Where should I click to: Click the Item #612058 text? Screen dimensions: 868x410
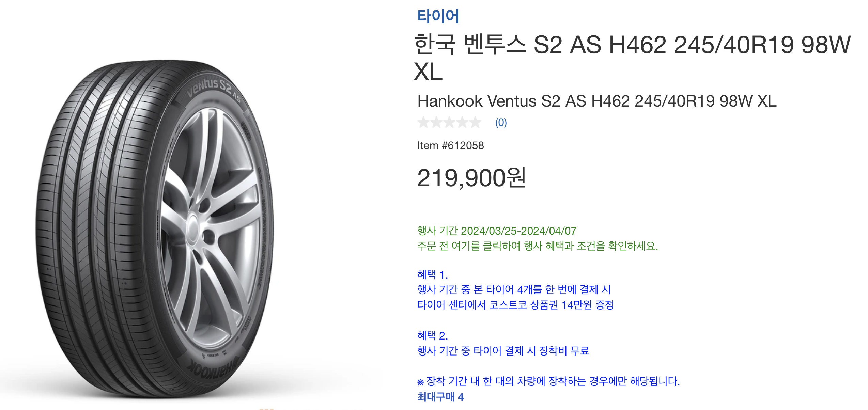pyautogui.click(x=450, y=145)
